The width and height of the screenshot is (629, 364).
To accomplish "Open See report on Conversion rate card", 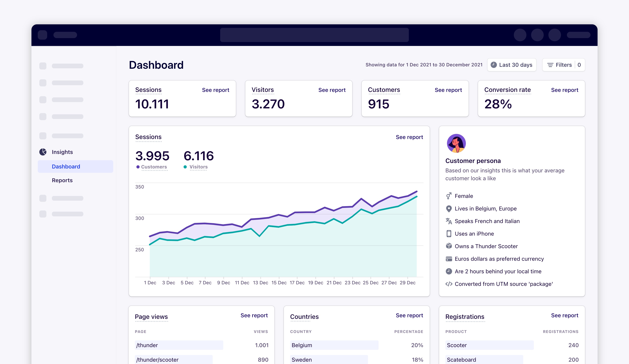I will [x=564, y=90].
